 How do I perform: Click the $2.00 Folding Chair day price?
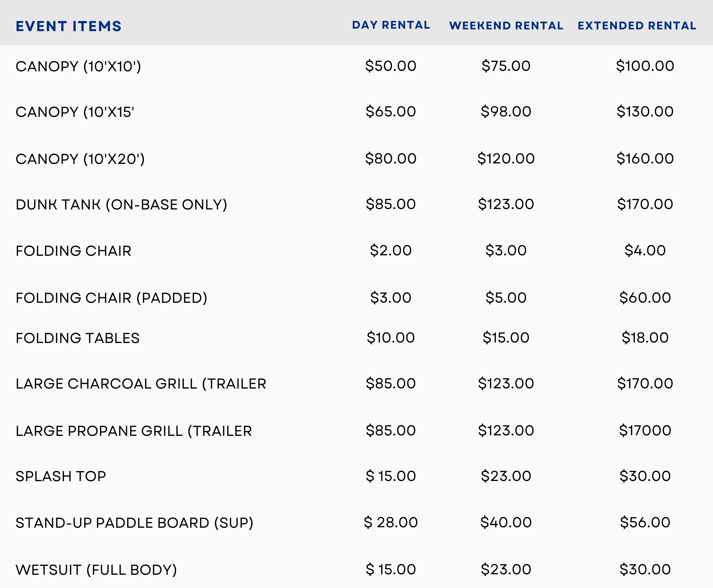(x=391, y=251)
